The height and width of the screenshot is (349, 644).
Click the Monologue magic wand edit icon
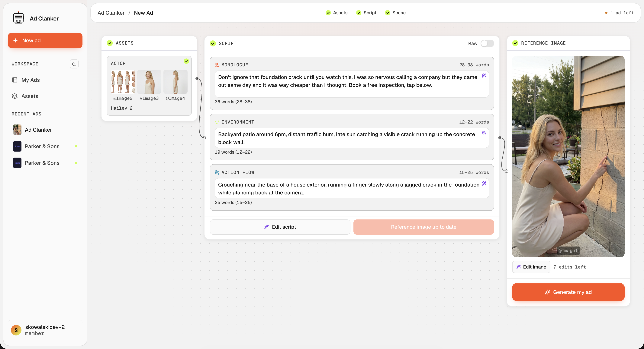click(x=484, y=76)
